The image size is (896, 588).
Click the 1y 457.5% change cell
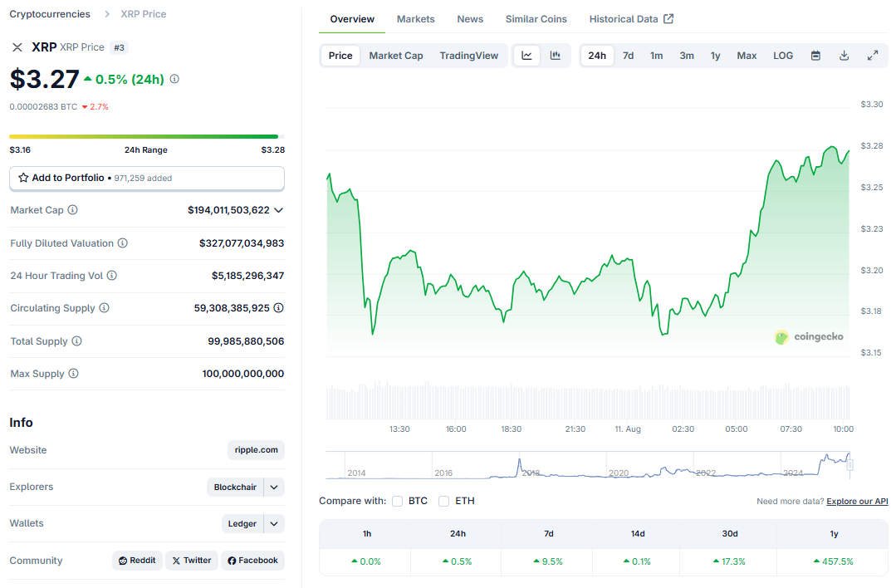tap(833, 561)
